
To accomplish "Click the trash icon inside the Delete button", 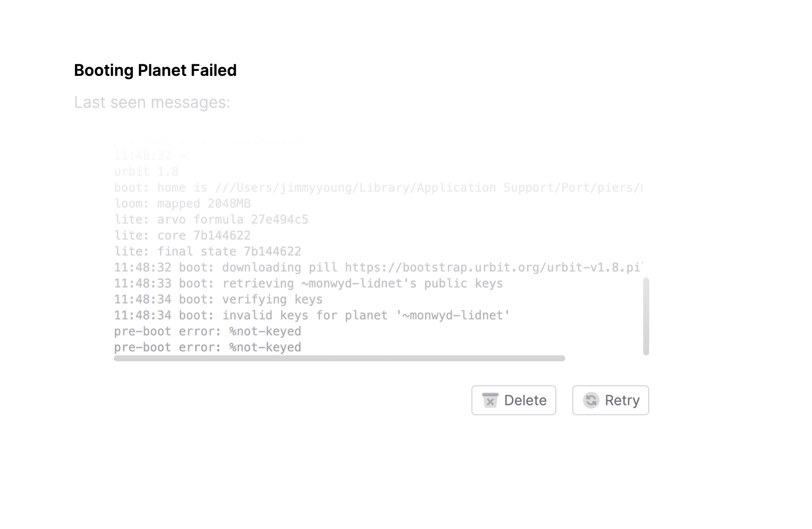I will [490, 400].
